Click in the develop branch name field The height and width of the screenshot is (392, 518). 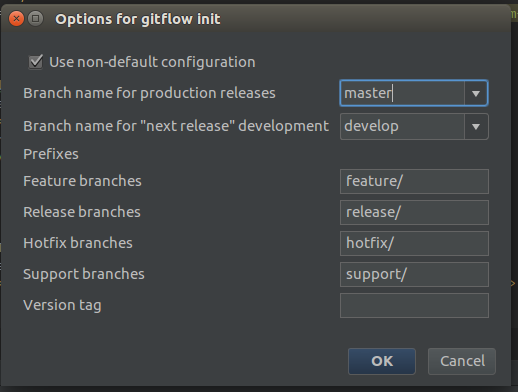coord(402,127)
